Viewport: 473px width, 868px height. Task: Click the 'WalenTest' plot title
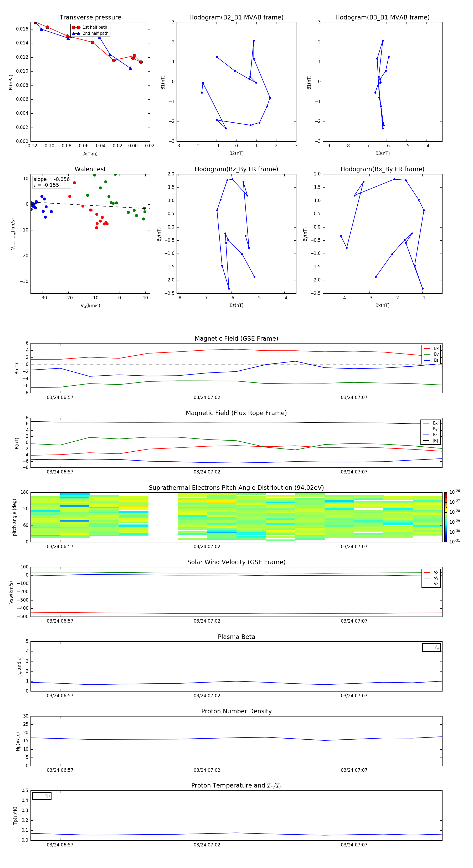coord(90,169)
